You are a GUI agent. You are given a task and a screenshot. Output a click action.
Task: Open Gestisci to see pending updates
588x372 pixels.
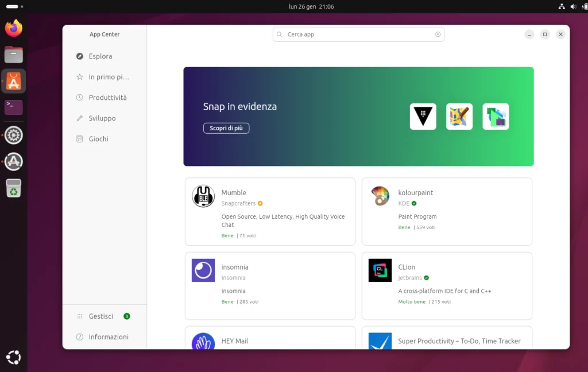coord(102,316)
